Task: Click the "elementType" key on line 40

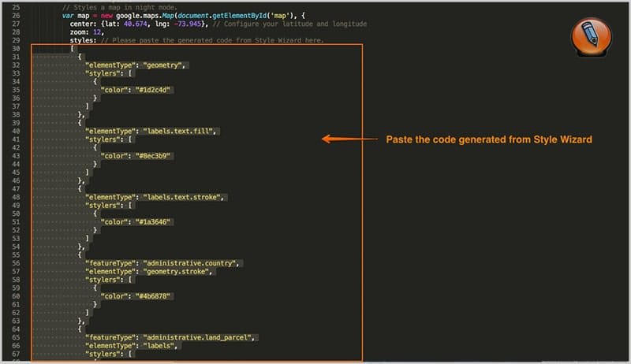Action: [109, 131]
